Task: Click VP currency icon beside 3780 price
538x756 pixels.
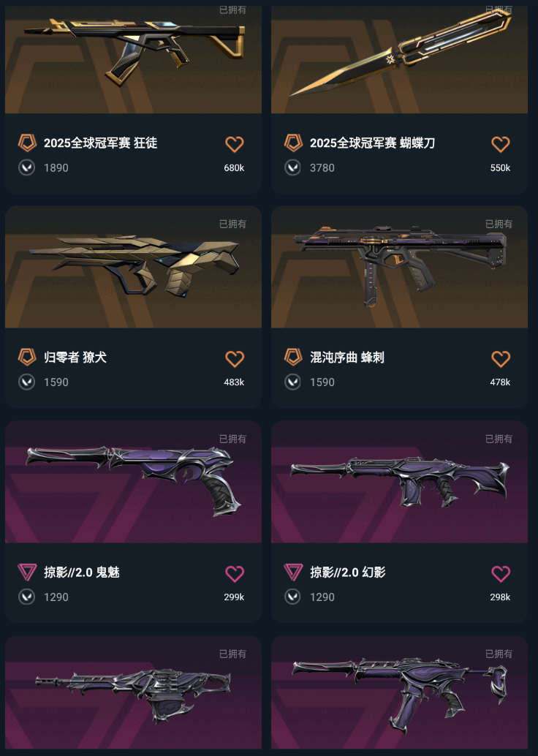Action: [x=292, y=167]
